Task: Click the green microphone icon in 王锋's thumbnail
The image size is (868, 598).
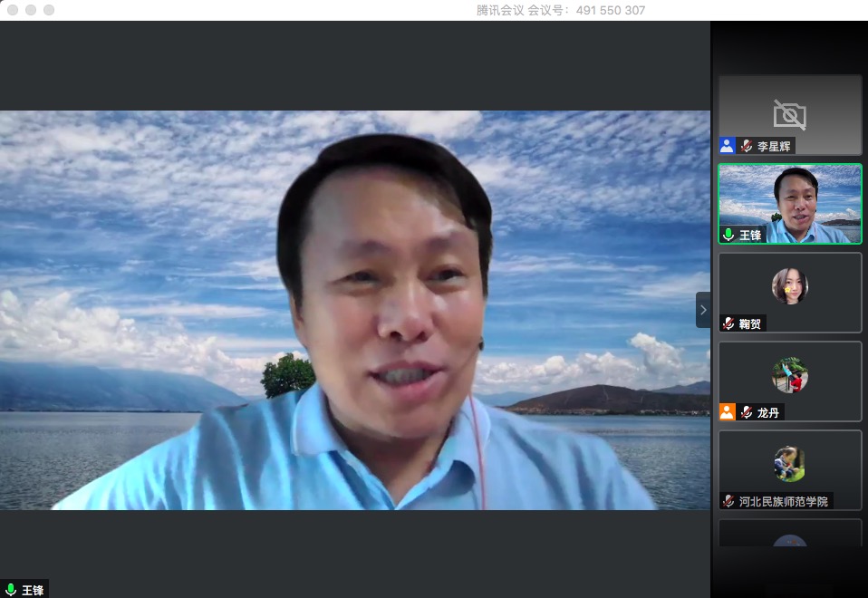Action: tap(728, 235)
